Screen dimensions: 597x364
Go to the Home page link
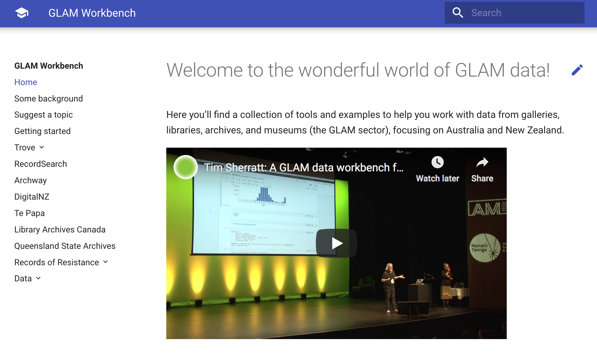pos(26,82)
